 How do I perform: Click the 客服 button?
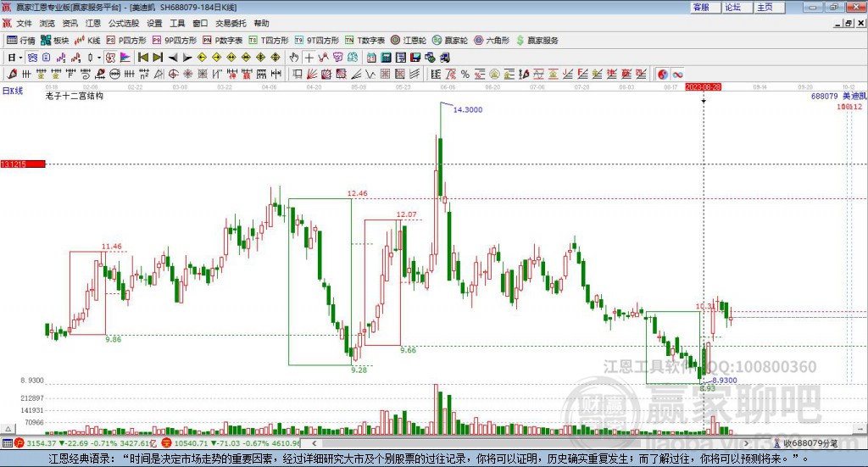[x=704, y=7]
